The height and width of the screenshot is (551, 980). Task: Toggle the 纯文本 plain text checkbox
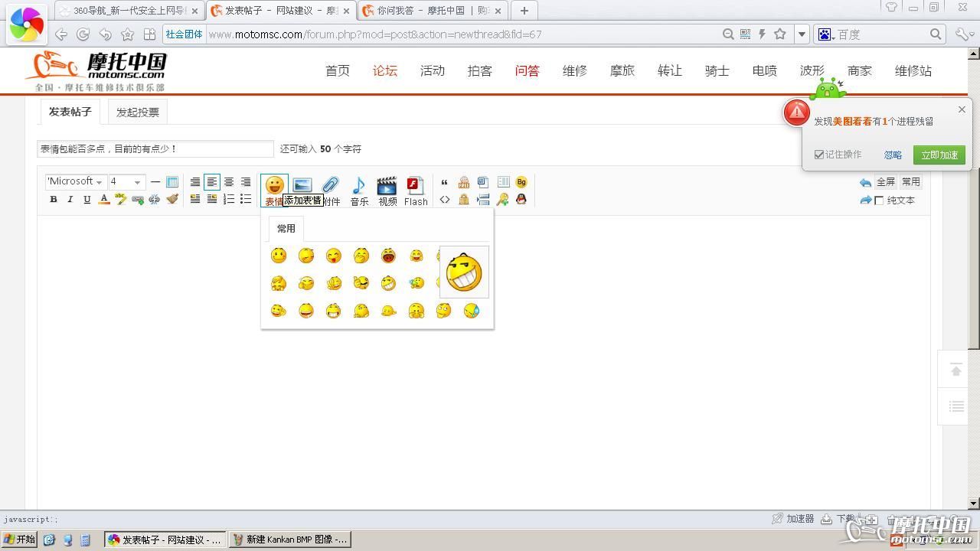[x=880, y=201]
